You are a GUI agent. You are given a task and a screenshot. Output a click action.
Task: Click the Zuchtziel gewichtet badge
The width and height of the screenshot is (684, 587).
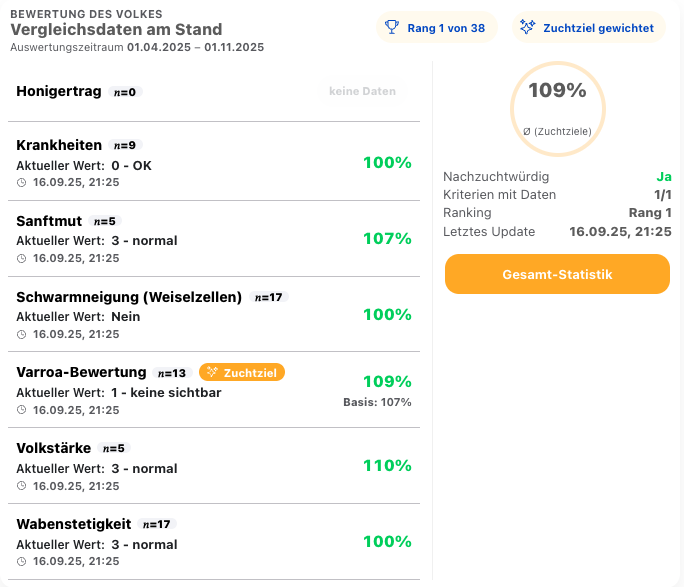tap(588, 28)
